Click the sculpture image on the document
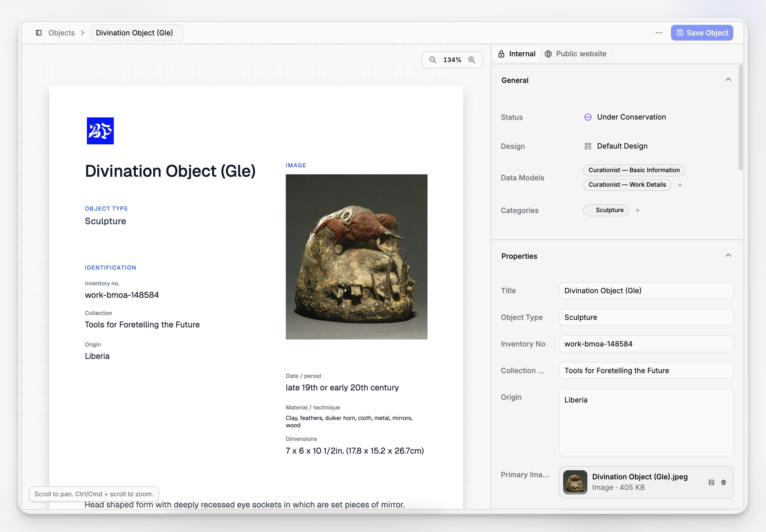Image resolution: width=766 pixels, height=532 pixels. pyautogui.click(x=356, y=257)
